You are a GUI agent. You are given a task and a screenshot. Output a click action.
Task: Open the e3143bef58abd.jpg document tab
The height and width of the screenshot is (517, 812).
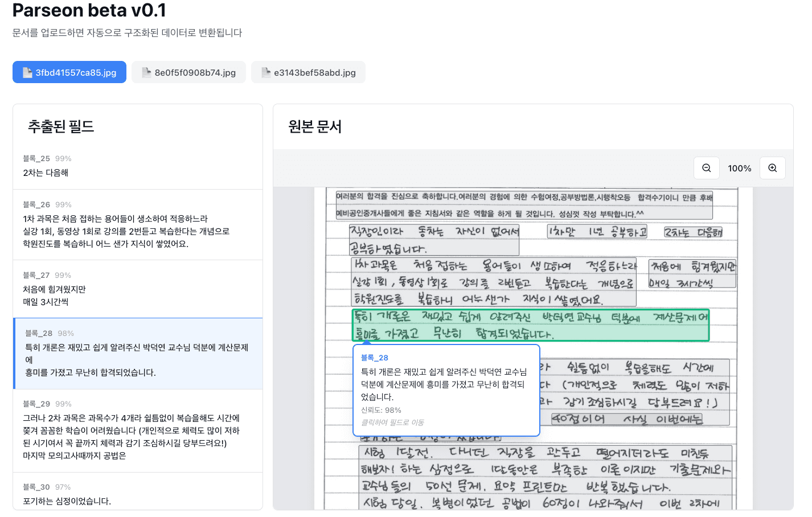[x=308, y=72]
